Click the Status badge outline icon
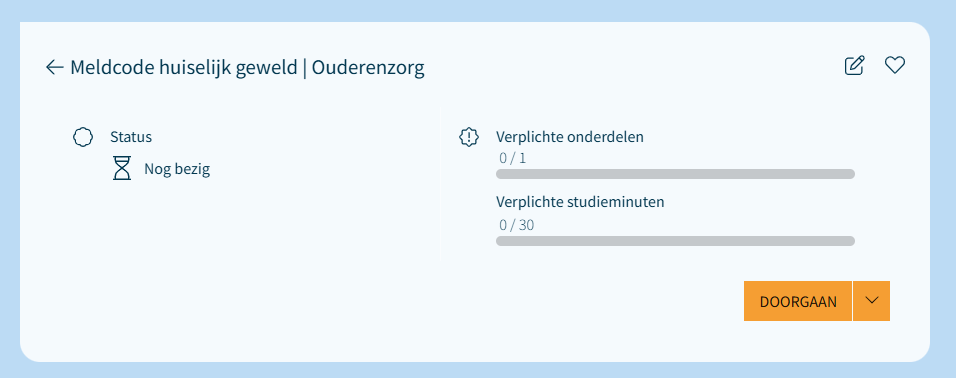The width and height of the screenshot is (956, 378). (x=82, y=137)
